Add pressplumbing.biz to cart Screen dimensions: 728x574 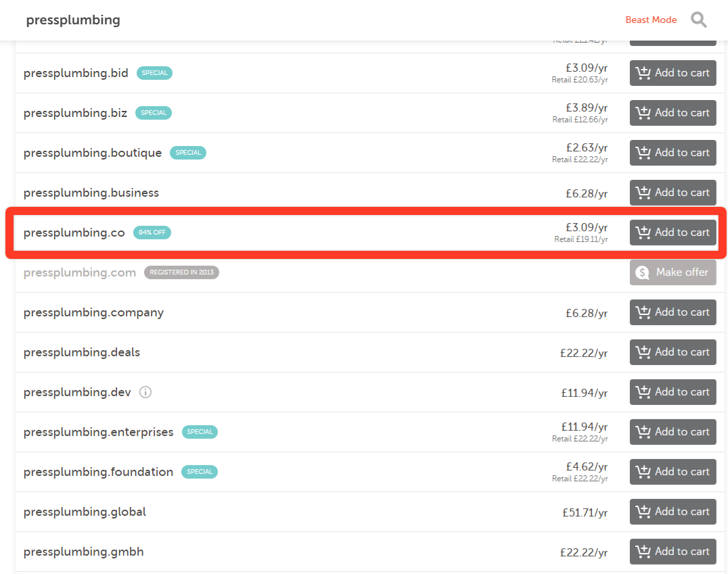(x=673, y=113)
